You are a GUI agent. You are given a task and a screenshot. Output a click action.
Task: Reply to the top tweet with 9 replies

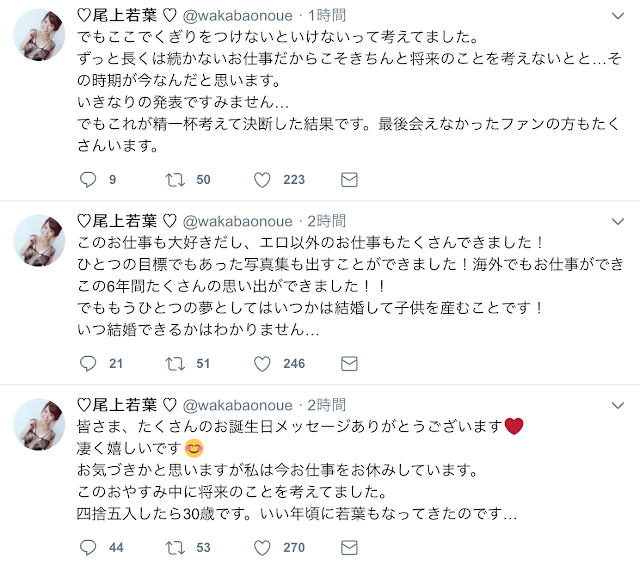[89, 180]
